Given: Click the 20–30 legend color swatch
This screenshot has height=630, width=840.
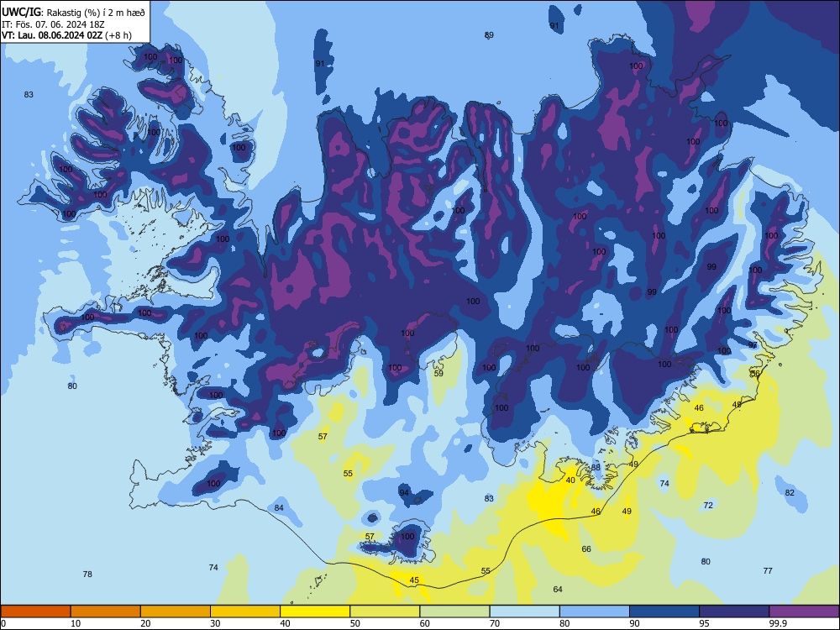Looking at the screenshot, I should click(x=176, y=612).
